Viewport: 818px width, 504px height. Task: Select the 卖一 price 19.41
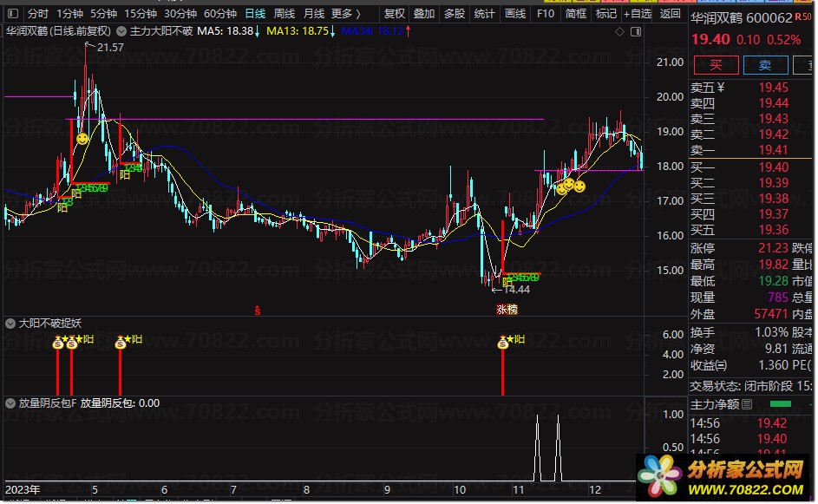[774, 150]
